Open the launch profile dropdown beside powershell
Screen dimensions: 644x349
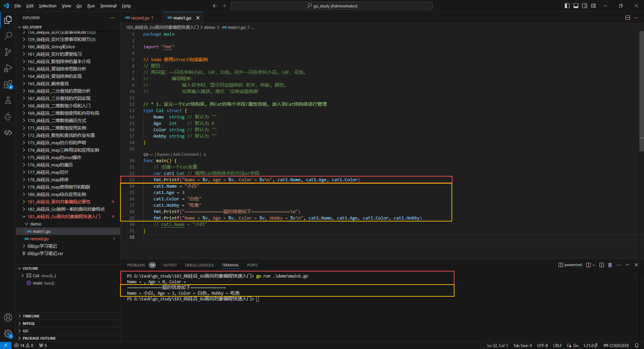(x=594, y=265)
